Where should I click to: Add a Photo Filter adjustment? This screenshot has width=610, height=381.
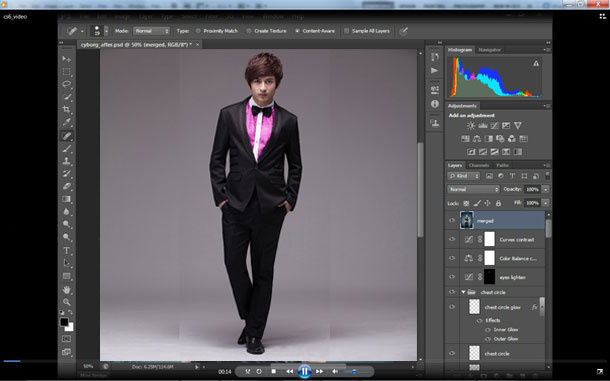pyautogui.click(x=500, y=139)
